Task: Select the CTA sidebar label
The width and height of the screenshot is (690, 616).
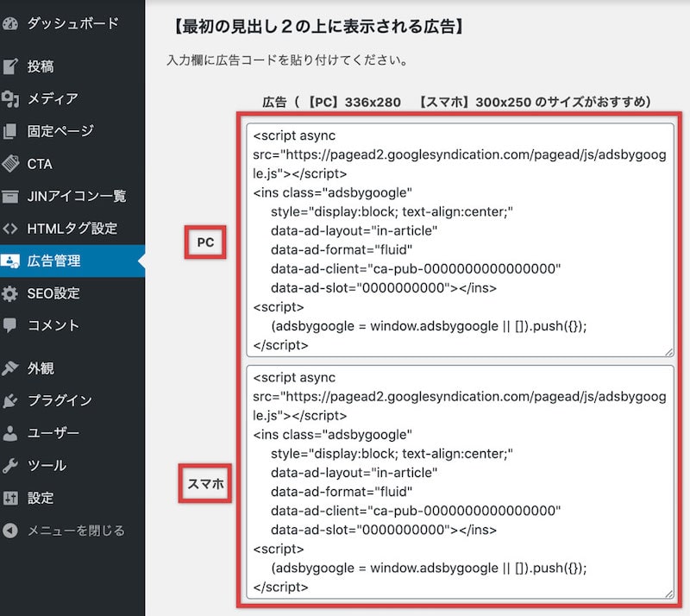Action: coord(40,164)
